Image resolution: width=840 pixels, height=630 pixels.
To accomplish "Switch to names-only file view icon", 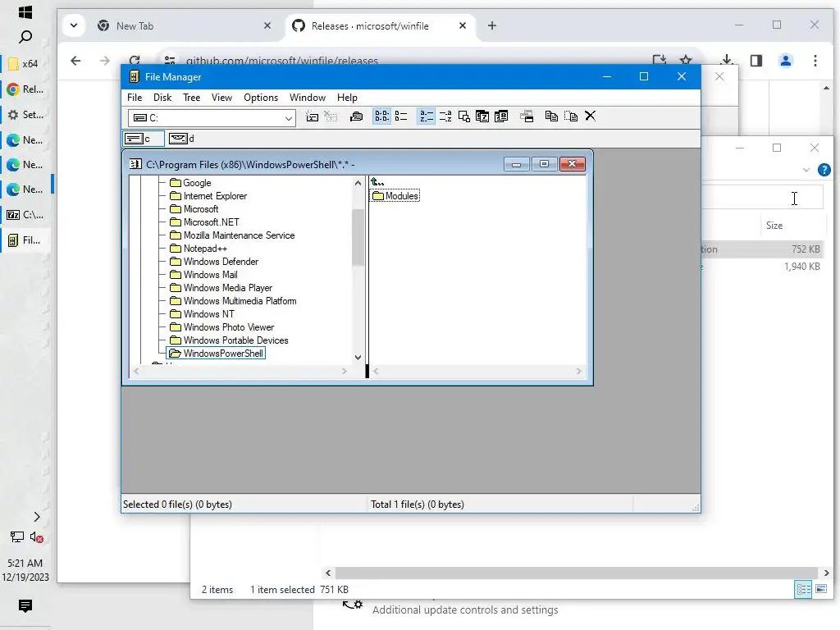I will tap(382, 116).
